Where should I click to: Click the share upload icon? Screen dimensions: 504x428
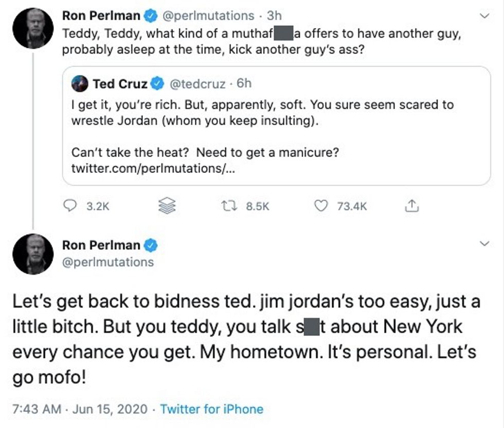(411, 206)
